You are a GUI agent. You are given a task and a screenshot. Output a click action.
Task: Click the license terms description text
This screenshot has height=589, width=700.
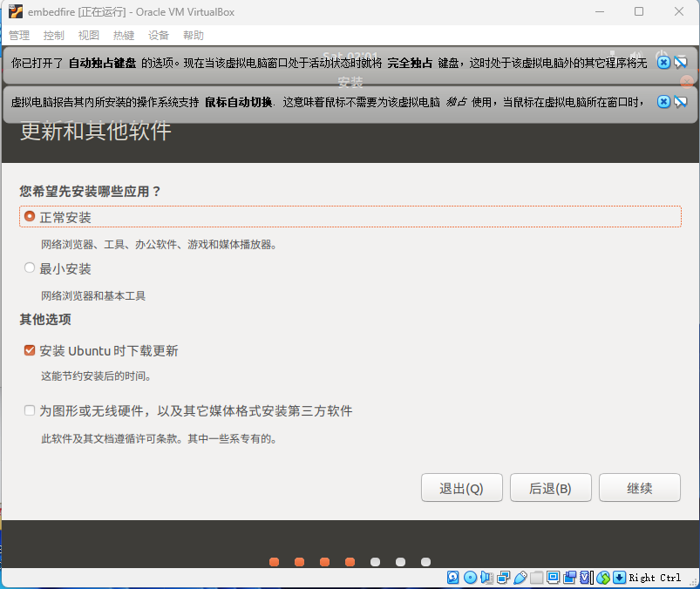click(159, 438)
